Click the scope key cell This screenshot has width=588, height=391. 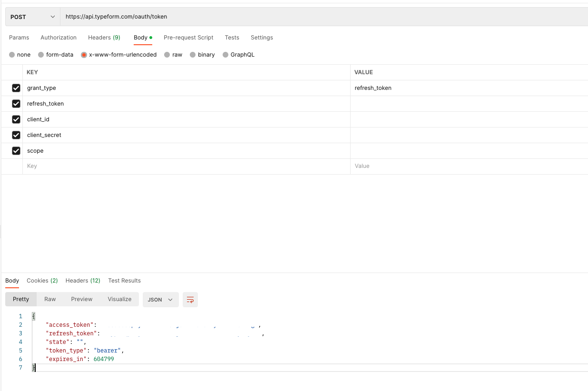(186, 151)
